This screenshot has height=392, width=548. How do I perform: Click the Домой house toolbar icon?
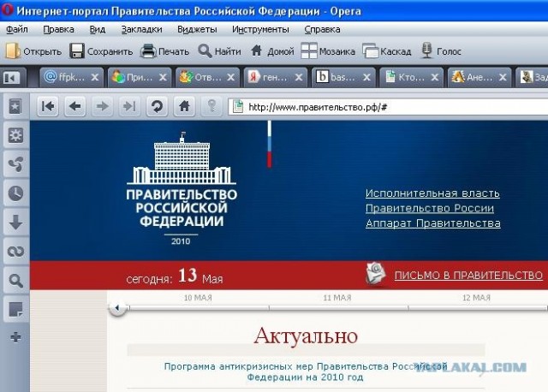tap(257, 50)
